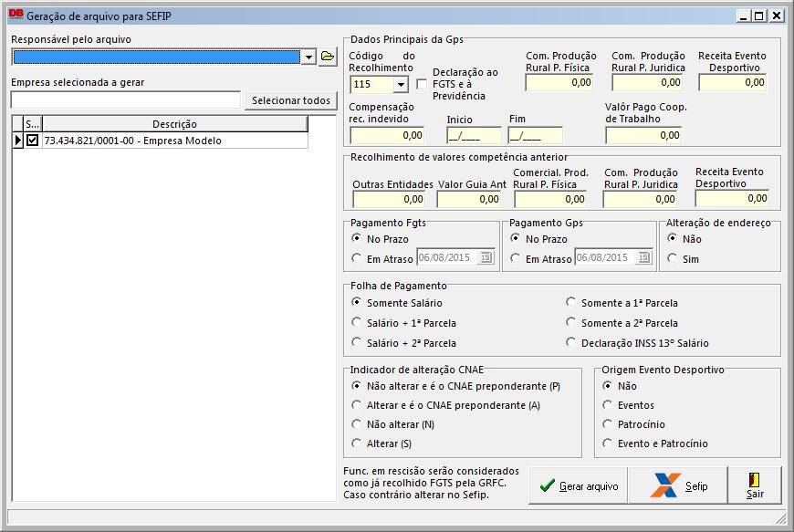
Task: Open calendar picker for Pagamento Gps date
Action: tap(643, 258)
